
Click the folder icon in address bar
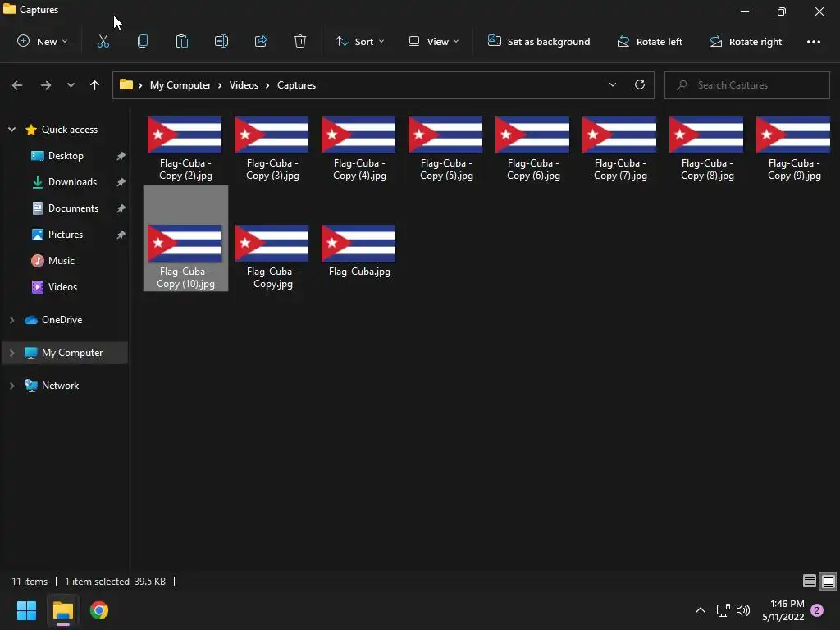[x=126, y=84]
